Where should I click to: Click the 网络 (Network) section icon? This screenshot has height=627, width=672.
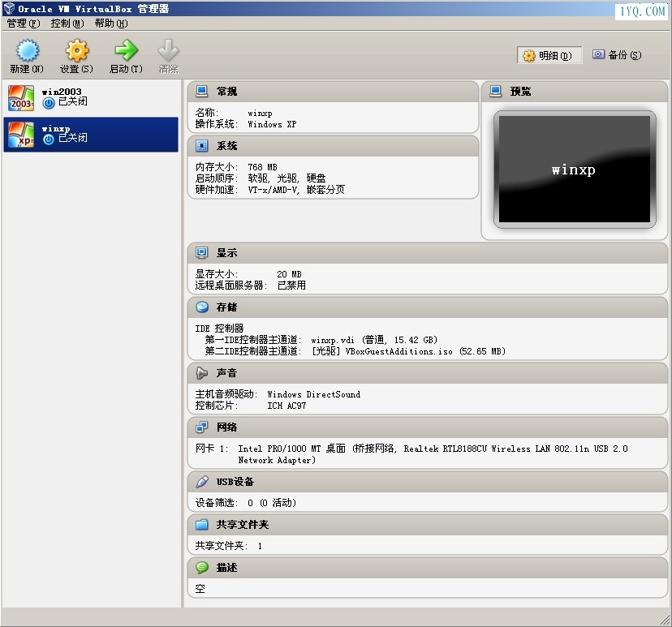[202, 427]
